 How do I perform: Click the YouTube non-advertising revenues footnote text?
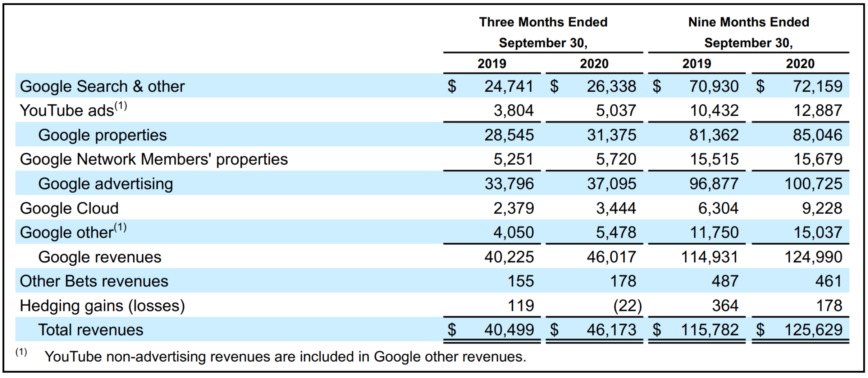285,357
